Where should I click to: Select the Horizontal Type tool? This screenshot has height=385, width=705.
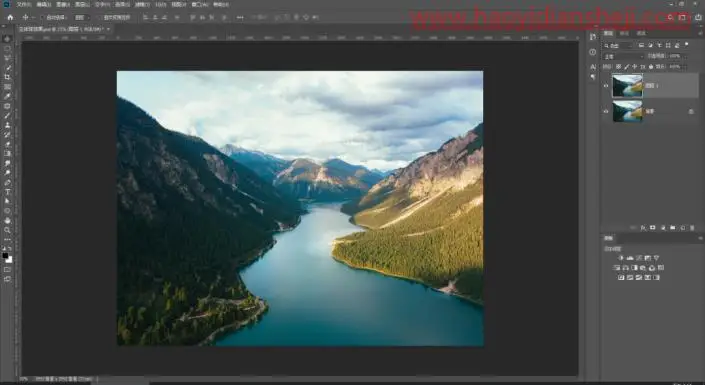[7, 192]
